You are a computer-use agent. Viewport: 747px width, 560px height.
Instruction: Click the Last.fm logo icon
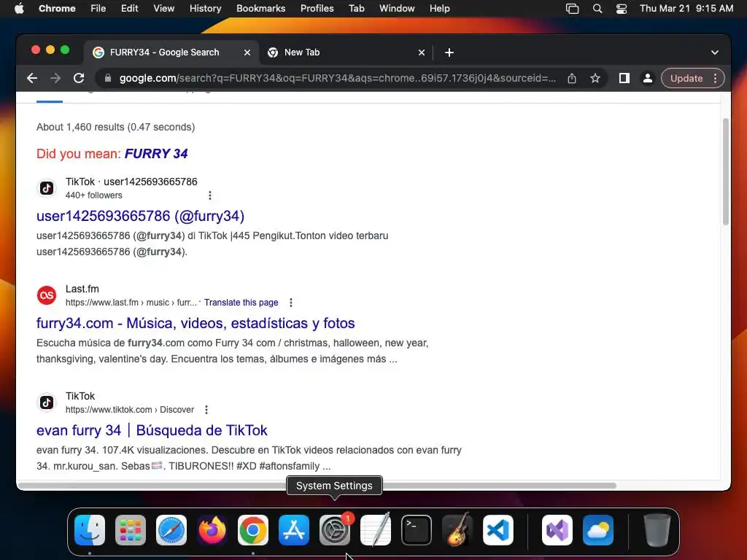47,295
